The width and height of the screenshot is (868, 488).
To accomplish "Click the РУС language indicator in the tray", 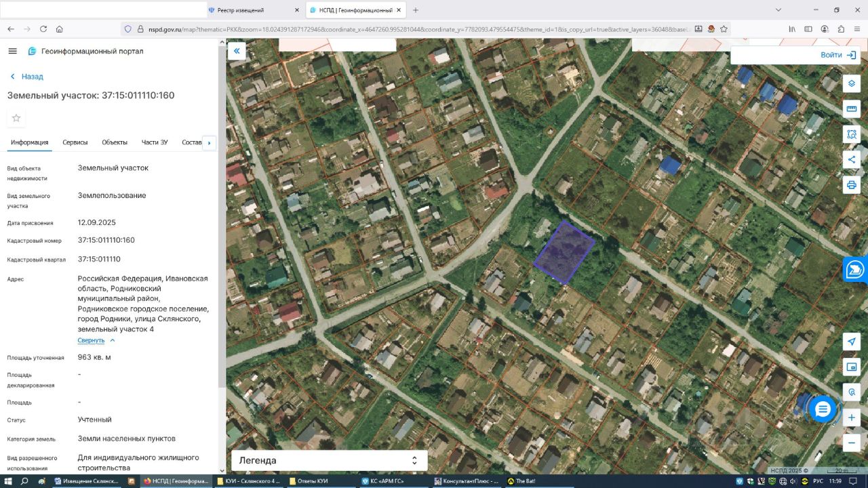I will click(x=818, y=481).
